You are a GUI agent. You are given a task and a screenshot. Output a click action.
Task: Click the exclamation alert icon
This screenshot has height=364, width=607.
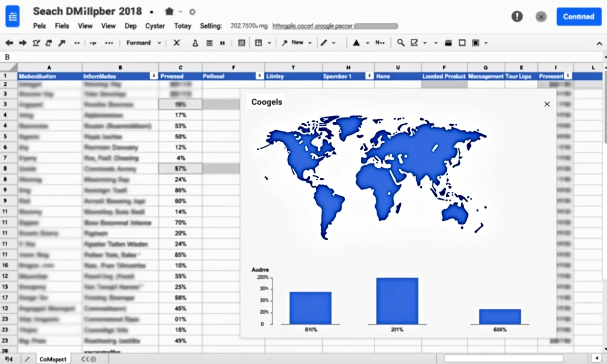517,17
